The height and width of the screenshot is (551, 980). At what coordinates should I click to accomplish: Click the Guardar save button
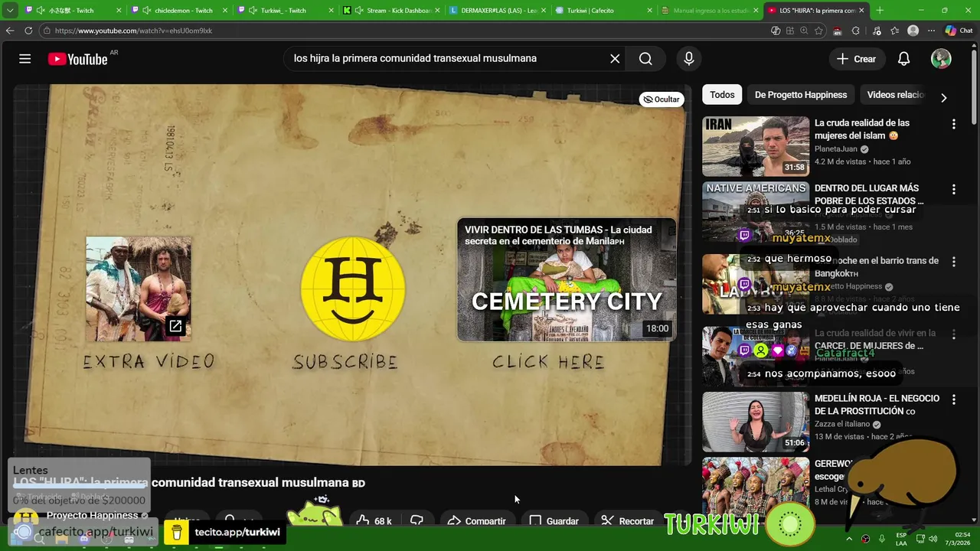click(x=554, y=521)
